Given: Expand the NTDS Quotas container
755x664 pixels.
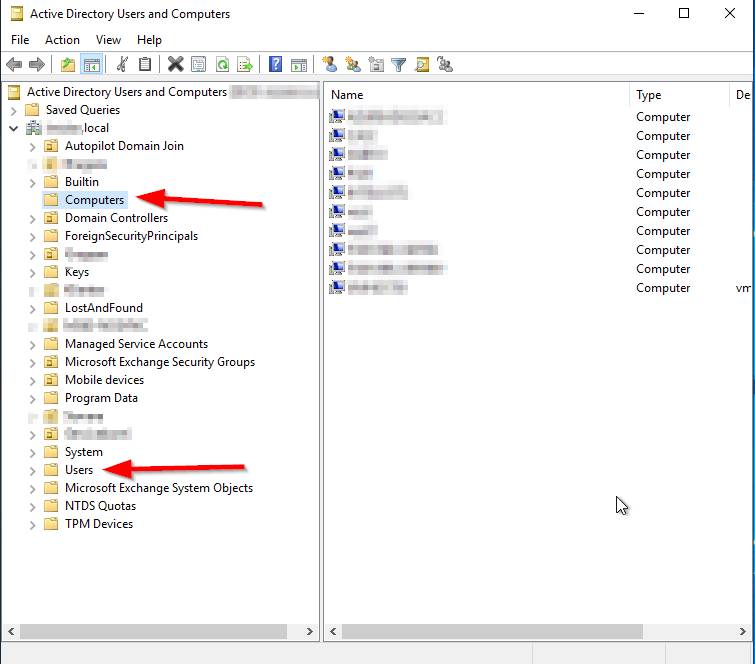Looking at the screenshot, I should point(32,507).
